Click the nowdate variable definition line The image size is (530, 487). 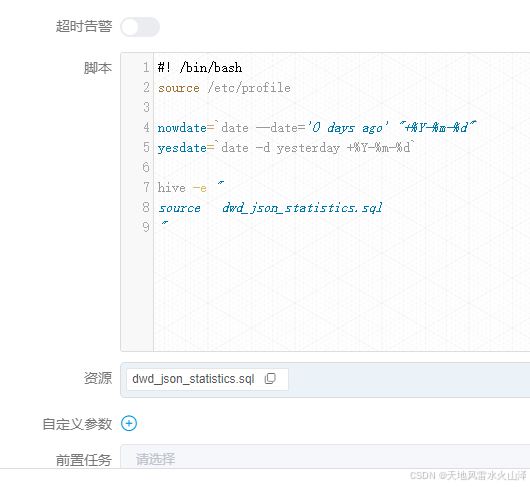click(x=317, y=128)
